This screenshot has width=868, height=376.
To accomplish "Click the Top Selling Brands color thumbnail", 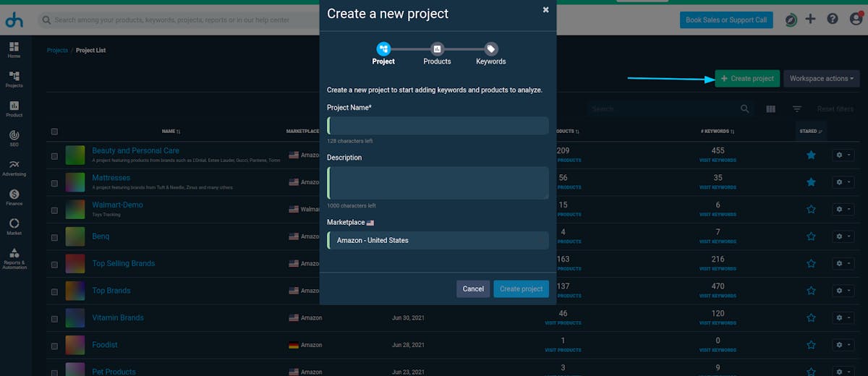I will (75, 263).
